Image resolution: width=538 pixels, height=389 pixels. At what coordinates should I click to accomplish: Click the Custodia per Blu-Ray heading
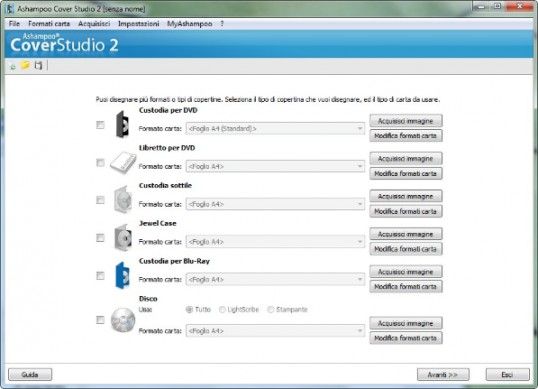click(174, 261)
